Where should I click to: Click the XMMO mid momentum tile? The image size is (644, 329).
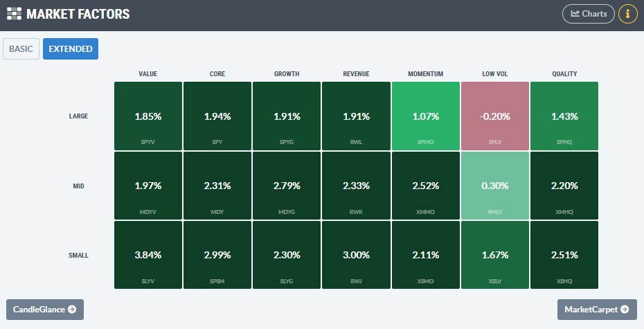425,186
